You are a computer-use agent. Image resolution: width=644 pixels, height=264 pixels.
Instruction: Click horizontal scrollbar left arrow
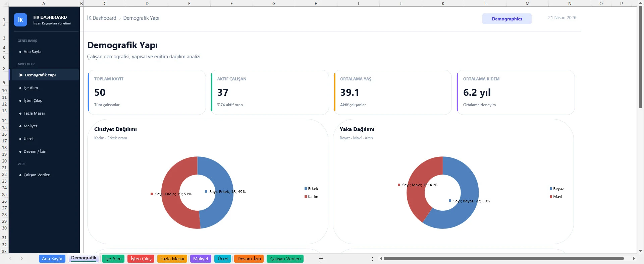(x=381, y=258)
